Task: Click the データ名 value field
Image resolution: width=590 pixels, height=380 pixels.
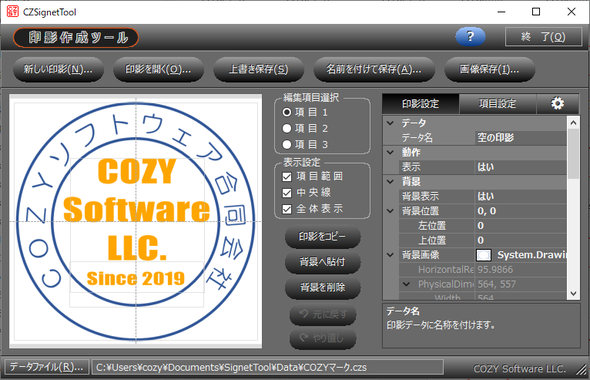Action: [x=522, y=138]
